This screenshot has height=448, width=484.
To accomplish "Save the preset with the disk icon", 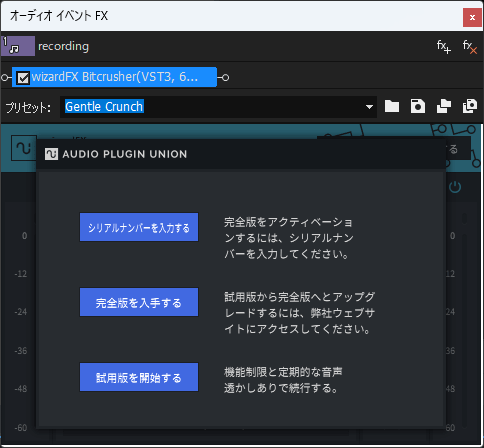I will point(418,107).
